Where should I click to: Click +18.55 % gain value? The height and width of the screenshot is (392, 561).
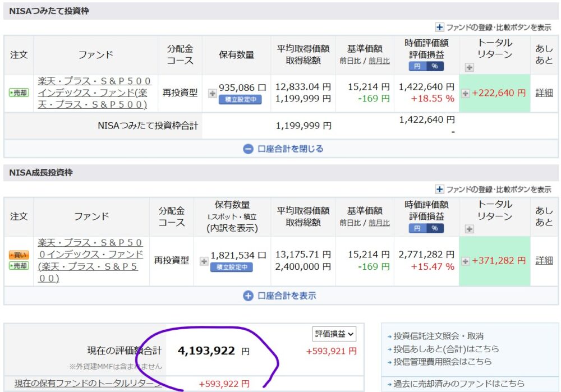click(x=432, y=99)
